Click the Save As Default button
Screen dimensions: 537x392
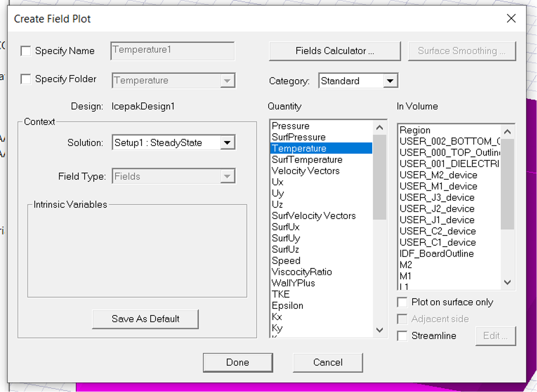click(x=145, y=319)
